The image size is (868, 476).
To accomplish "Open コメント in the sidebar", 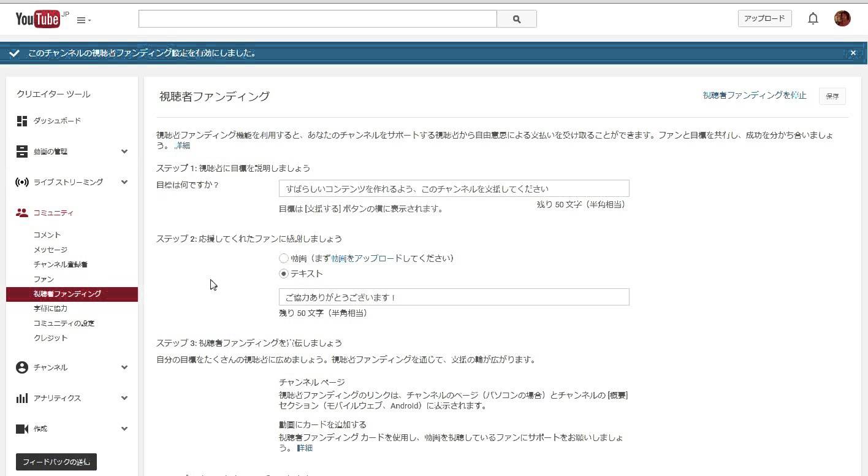I will click(47, 235).
